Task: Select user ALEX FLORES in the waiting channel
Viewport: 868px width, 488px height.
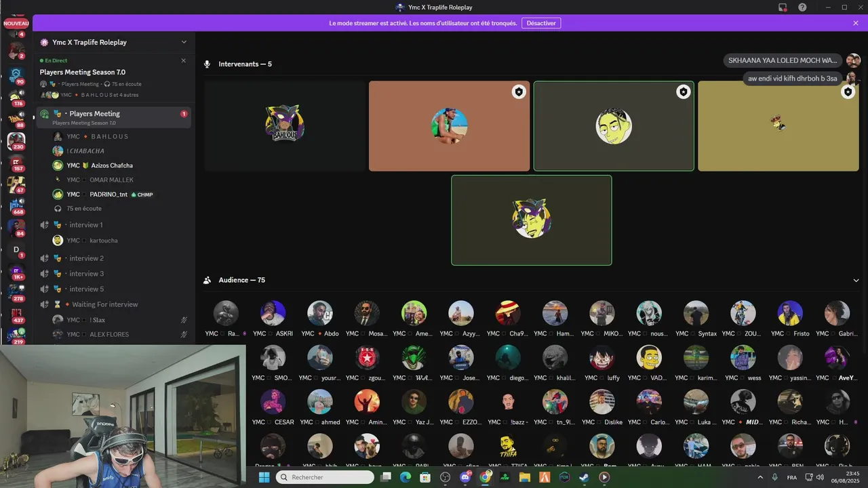Action: point(120,334)
